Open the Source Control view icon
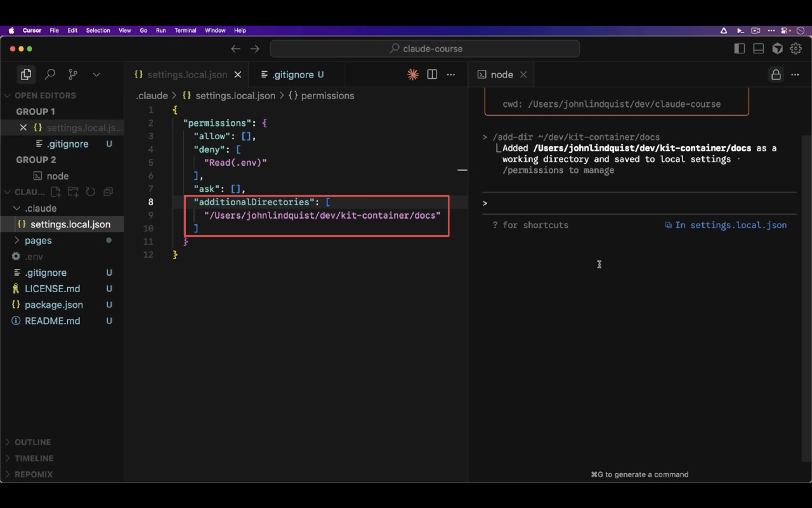The height and width of the screenshot is (508, 812). click(73, 74)
